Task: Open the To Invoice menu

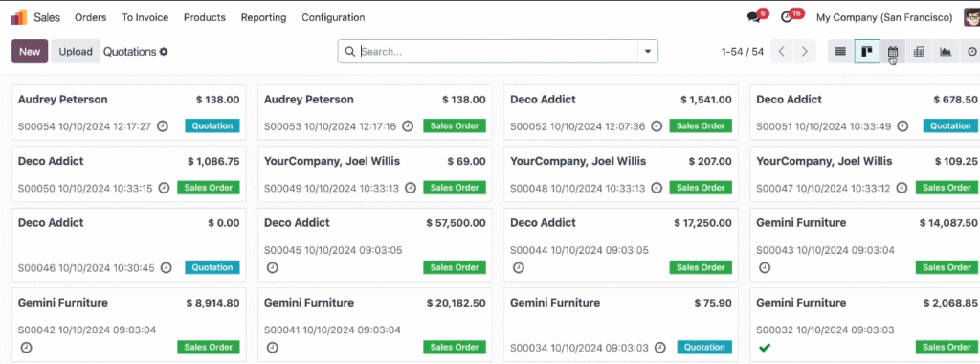Action: click(x=145, y=17)
